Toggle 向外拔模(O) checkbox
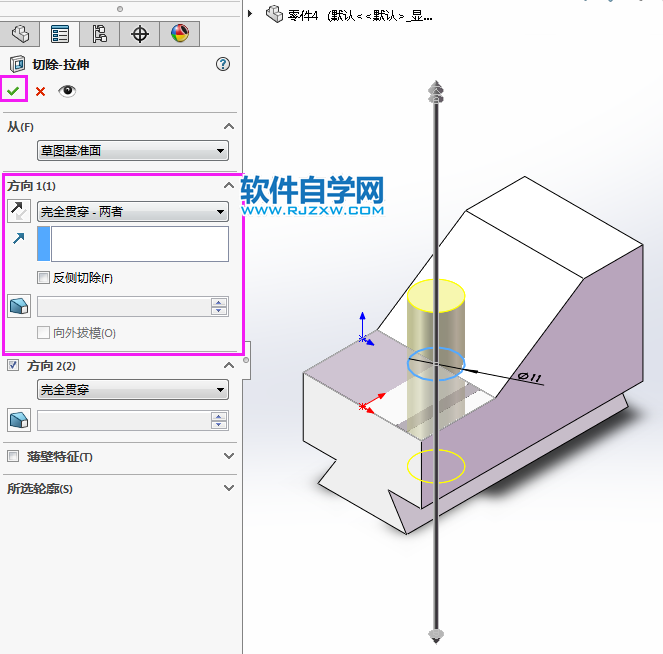The height and width of the screenshot is (654, 663). (x=43, y=333)
